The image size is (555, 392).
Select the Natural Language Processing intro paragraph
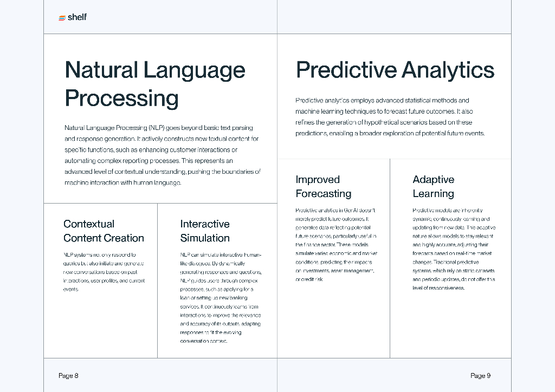[x=162, y=155]
